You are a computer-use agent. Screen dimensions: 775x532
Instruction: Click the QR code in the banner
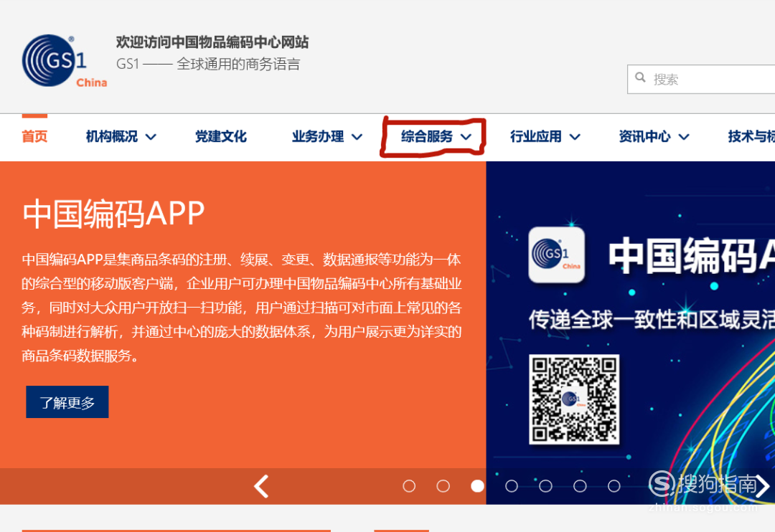tap(574, 399)
